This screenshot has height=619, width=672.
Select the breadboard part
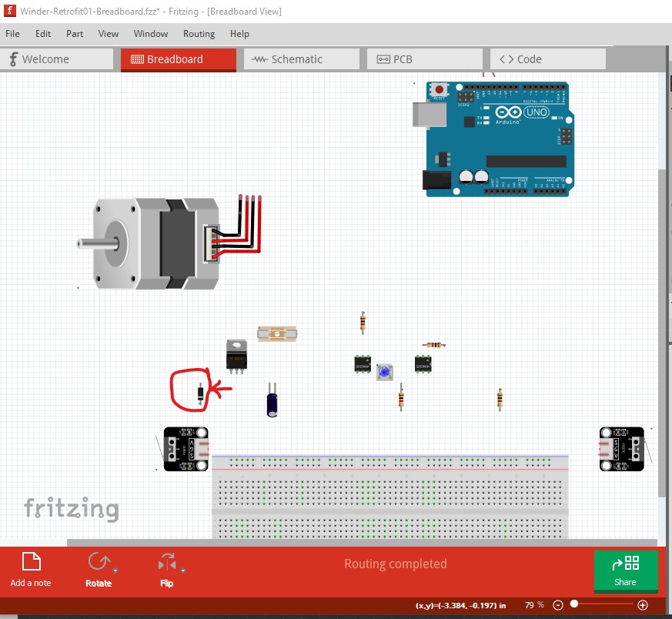[x=390, y=497]
